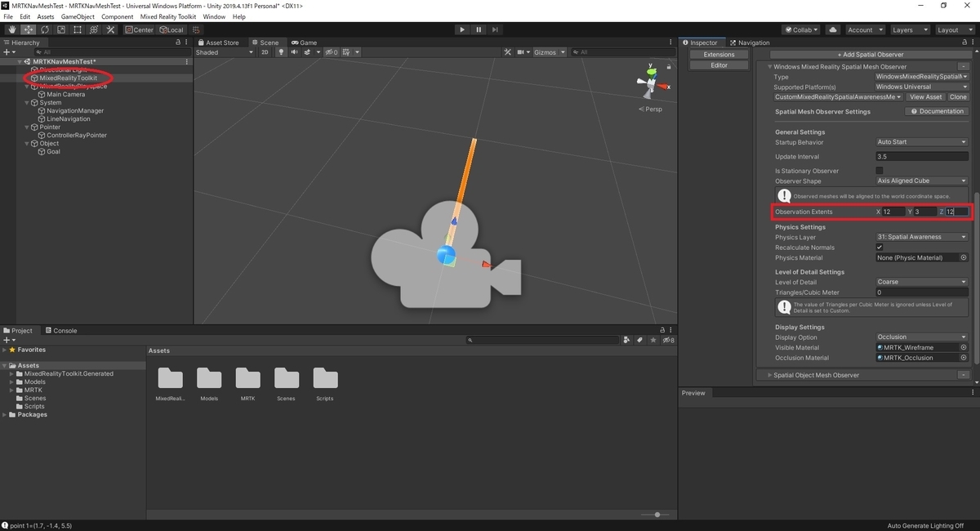Open Shaded draw mode dropdown
This screenshot has width=980, height=531.
pos(225,52)
